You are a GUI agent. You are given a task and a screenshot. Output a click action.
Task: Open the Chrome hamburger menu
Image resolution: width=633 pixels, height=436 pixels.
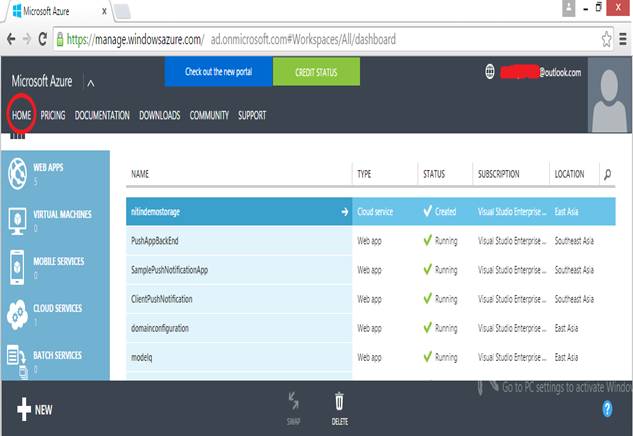point(623,39)
